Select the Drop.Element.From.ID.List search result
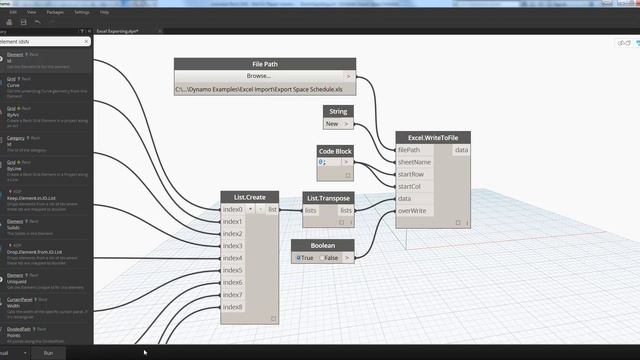Viewport: 640px width, 360px height. [x=47, y=254]
